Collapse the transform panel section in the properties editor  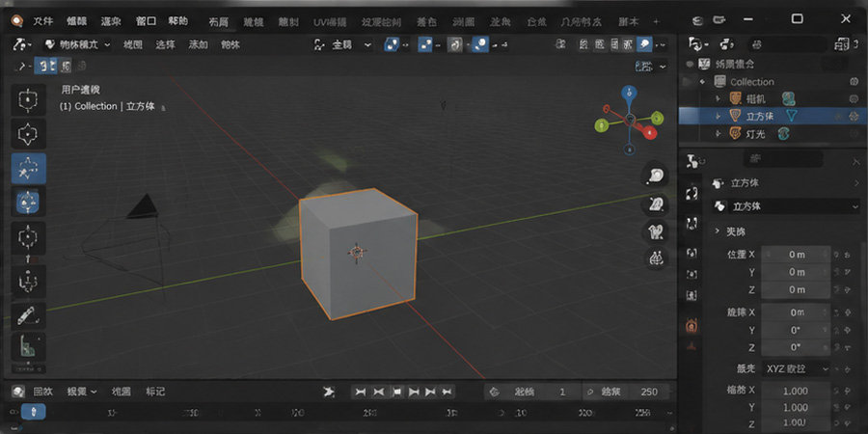(718, 231)
